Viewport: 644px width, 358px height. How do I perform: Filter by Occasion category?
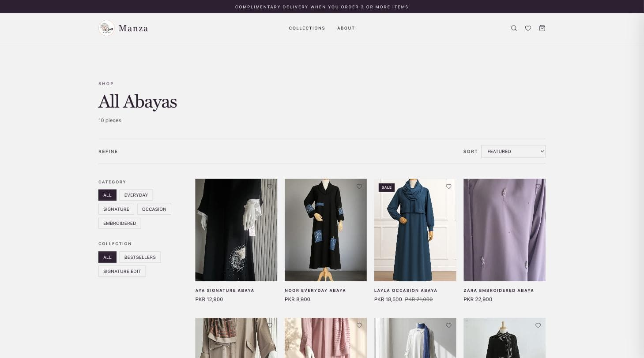(x=154, y=209)
